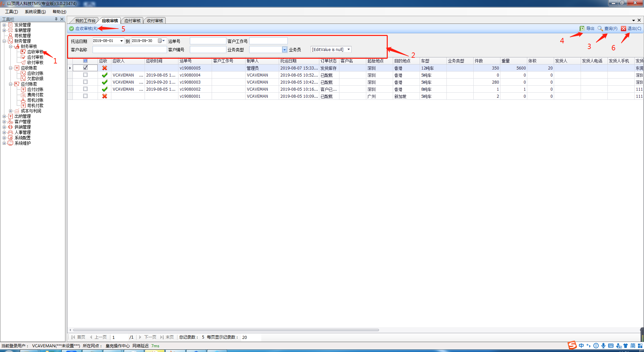Check the checkbox for waybill v19080004
644x352 pixels.
coord(85,75)
